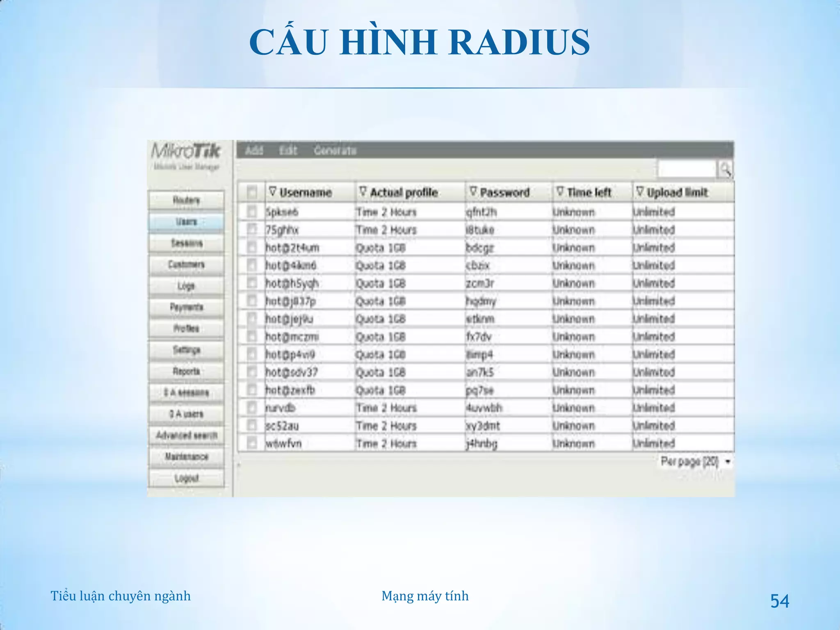Open the Add menu
Screen dimensions: 840x630
(x=254, y=151)
